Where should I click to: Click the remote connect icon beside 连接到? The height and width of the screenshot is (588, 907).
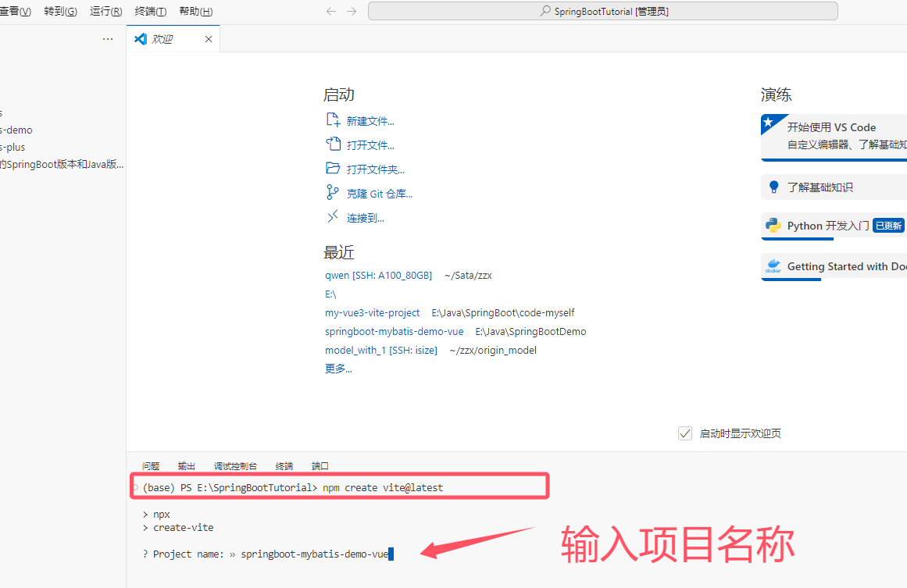[333, 217]
